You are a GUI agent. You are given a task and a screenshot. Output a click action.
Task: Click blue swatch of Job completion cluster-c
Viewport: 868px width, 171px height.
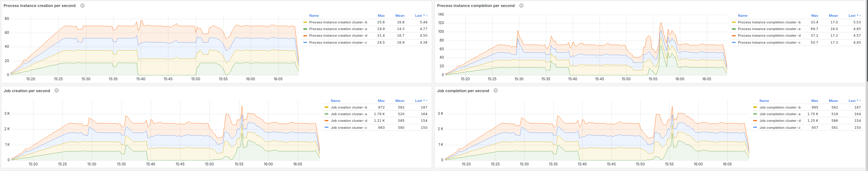pos(755,128)
